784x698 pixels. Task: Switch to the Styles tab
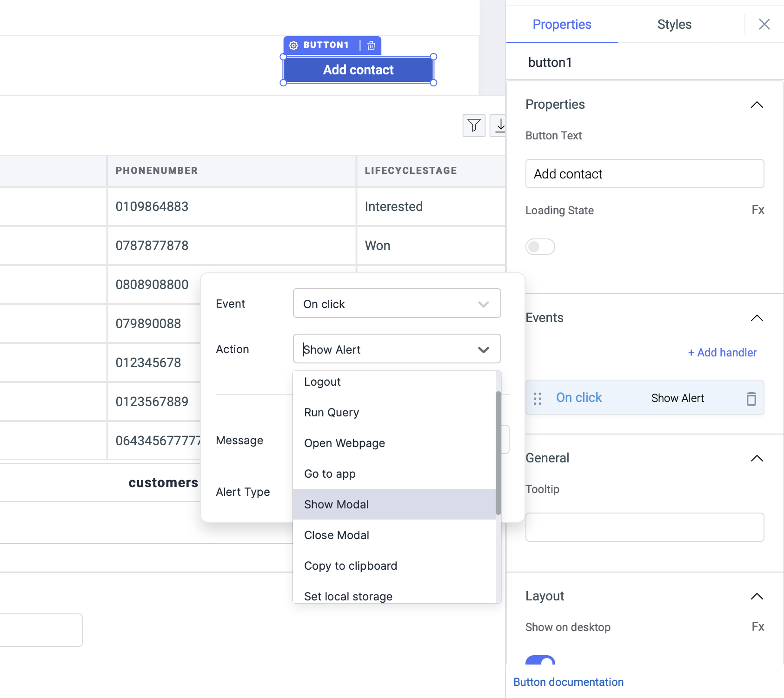coord(674,24)
